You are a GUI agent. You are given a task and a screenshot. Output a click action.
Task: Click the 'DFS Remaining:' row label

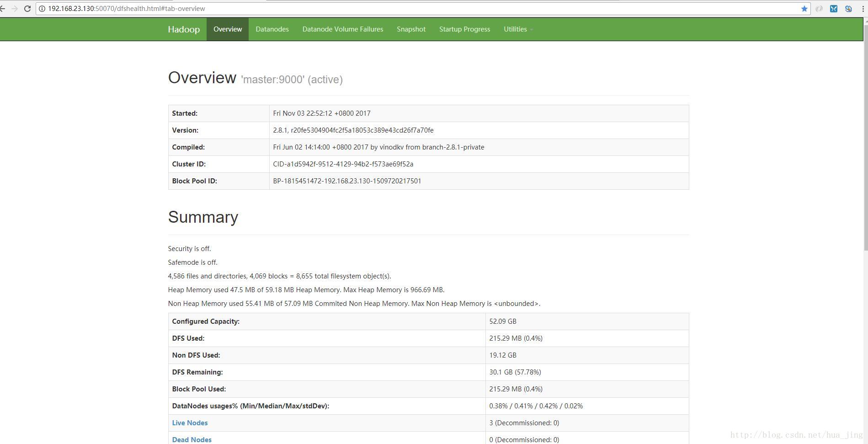click(197, 372)
